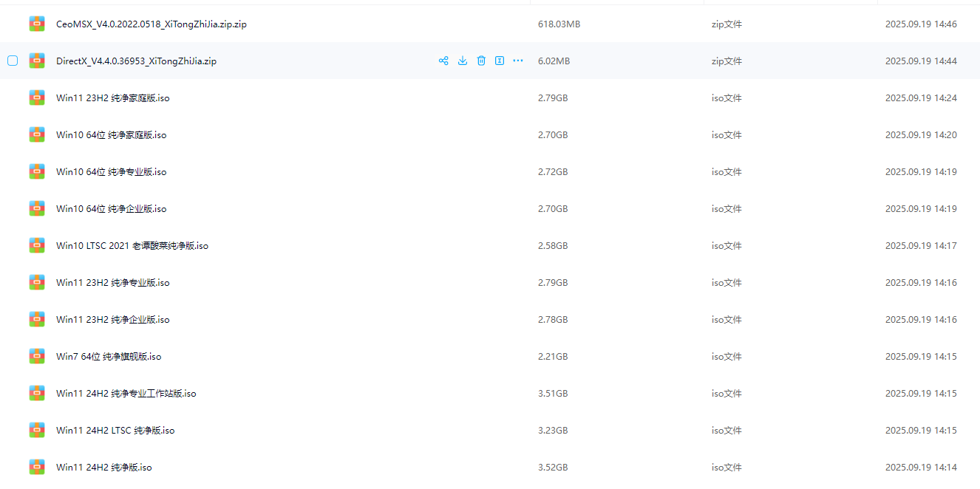
Task: Click the 2.21GB size of Win7 旗舰版
Action: (x=553, y=356)
